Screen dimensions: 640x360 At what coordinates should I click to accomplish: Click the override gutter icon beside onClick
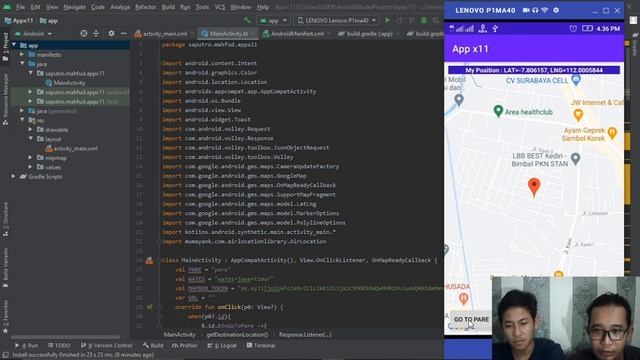tap(150, 307)
